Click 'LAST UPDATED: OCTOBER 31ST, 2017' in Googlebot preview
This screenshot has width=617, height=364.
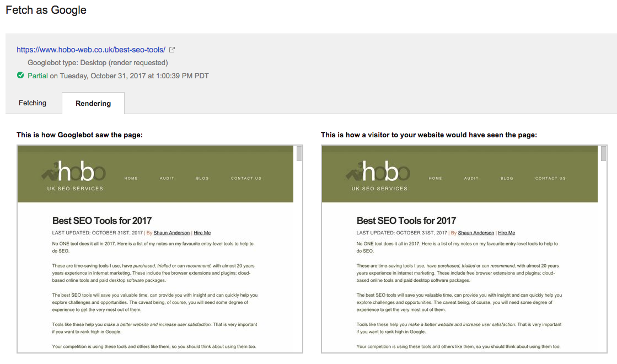[x=97, y=233]
